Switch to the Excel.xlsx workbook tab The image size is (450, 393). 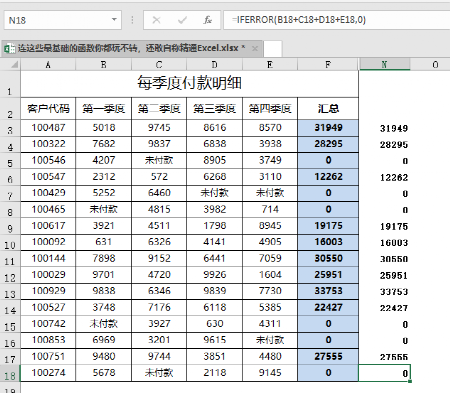(132, 49)
